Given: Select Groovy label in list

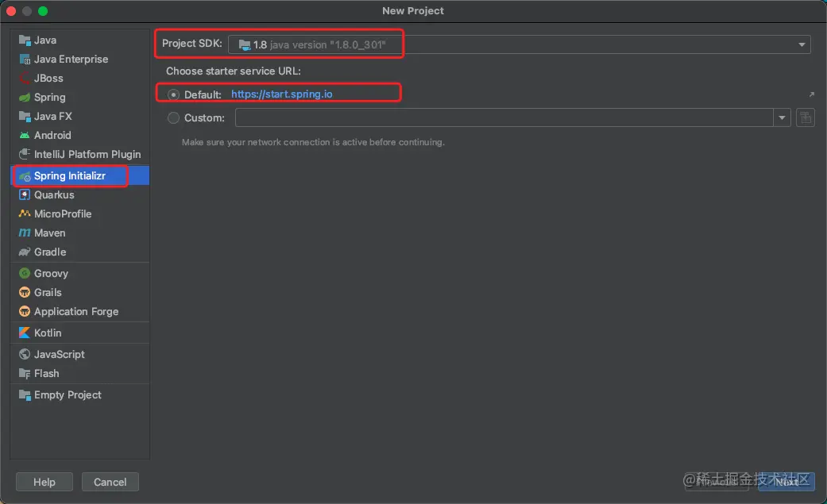Looking at the screenshot, I should [x=51, y=274].
